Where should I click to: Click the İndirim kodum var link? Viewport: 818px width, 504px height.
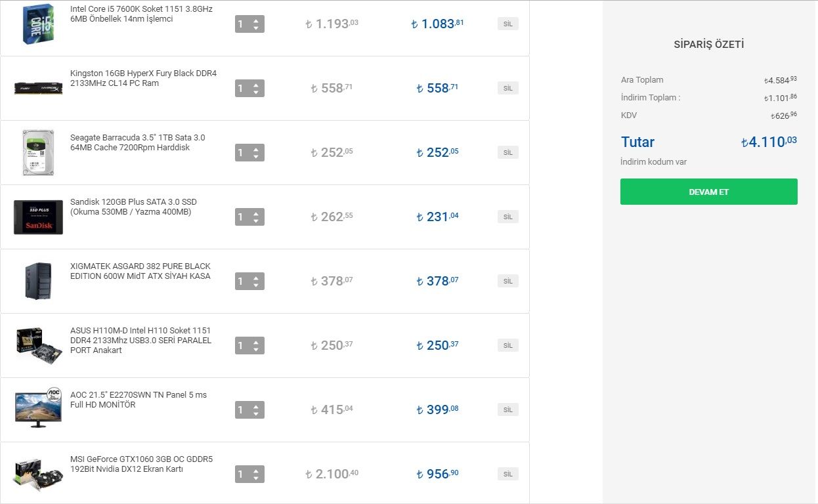tap(653, 162)
